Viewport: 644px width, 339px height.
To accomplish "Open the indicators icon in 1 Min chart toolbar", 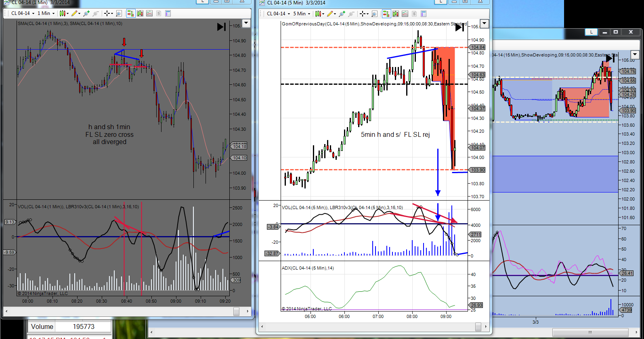I will click(x=149, y=13).
